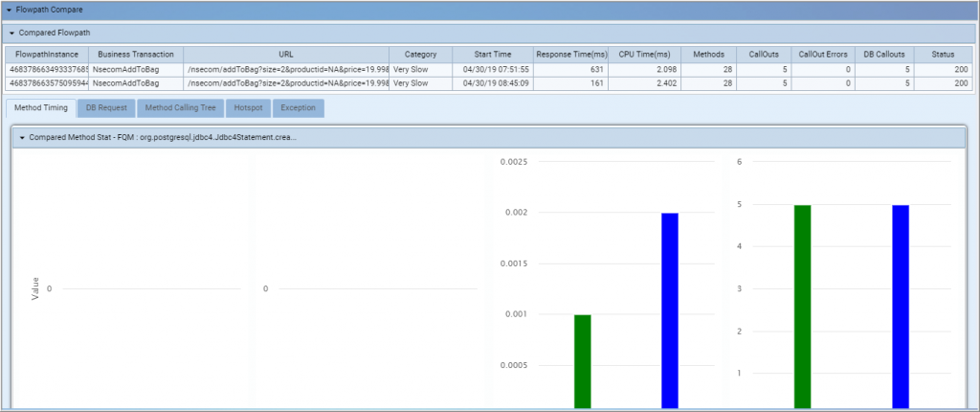This screenshot has height=412, width=980.
Task: Select the Hotspot tab
Action: click(248, 107)
